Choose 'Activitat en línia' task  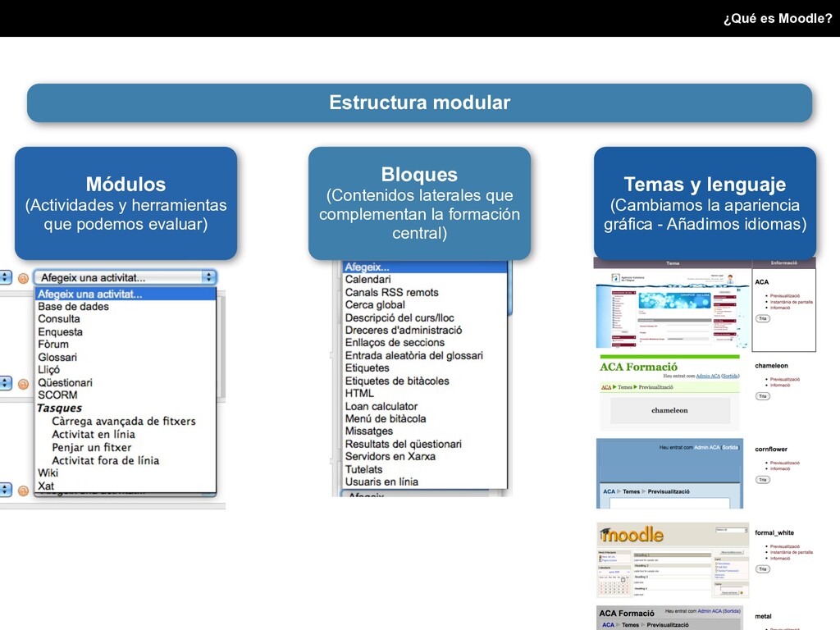tap(94, 434)
